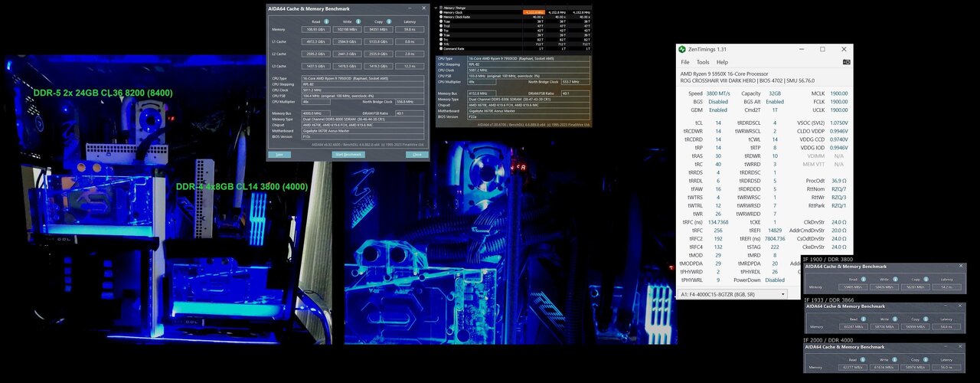Click the Save button in AIDA64
The height and width of the screenshot is (383, 980).
[x=279, y=154]
